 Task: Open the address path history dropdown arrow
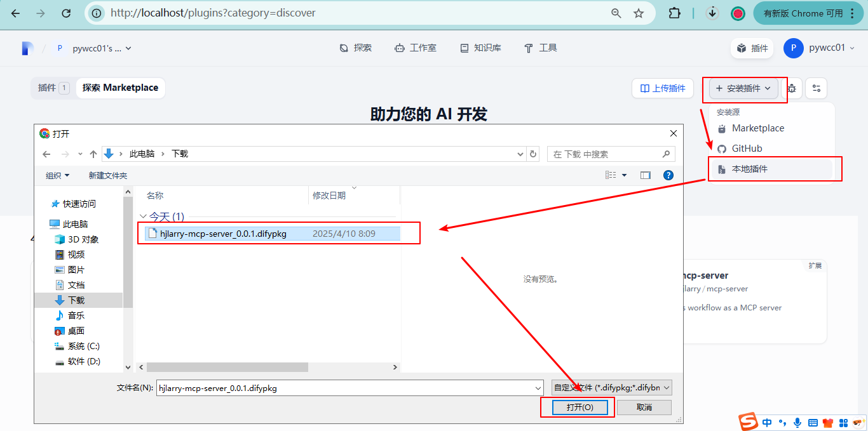coord(521,154)
